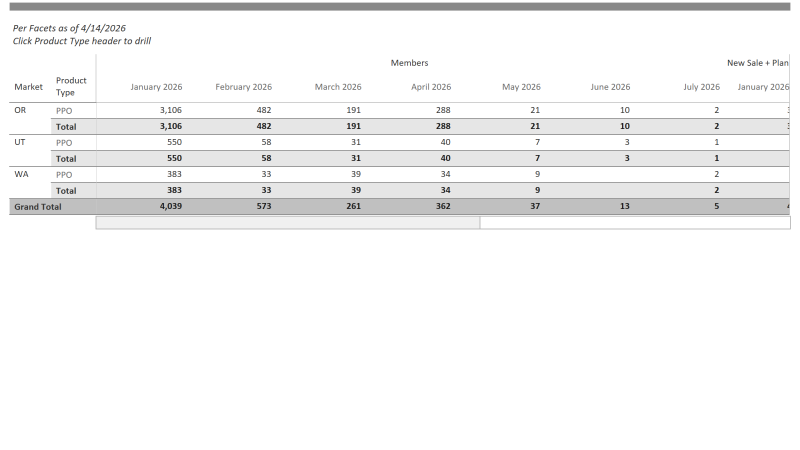Select the WA market row label
The height and width of the screenshot is (450, 800).
coord(21,174)
